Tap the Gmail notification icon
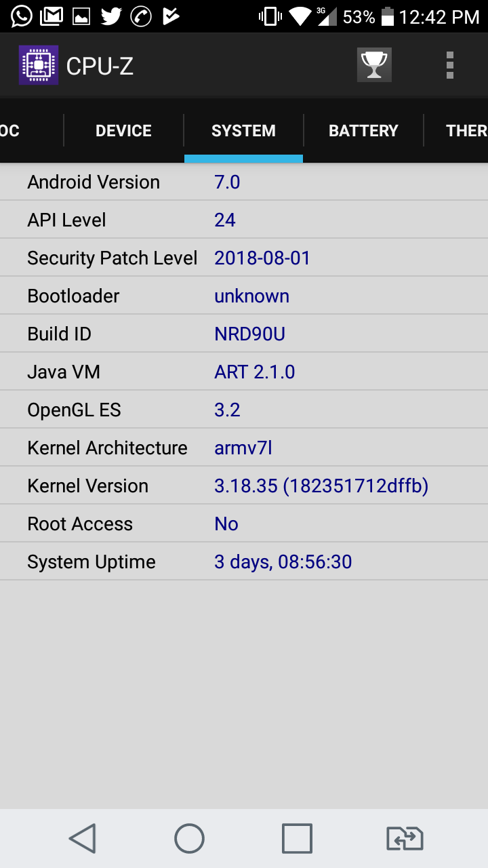488x868 pixels. 52,16
